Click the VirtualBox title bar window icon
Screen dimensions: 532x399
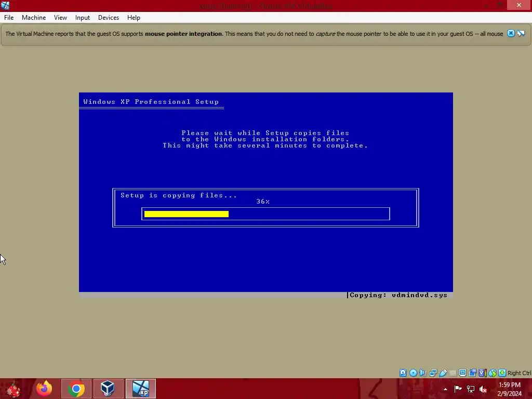(5, 5)
